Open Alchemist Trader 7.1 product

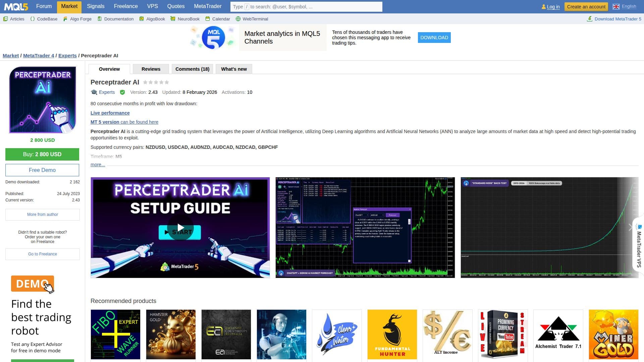558,335
